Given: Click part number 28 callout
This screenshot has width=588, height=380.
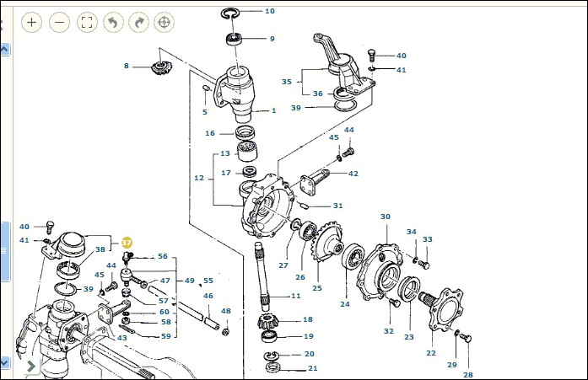Looking at the screenshot, I should coord(467,374).
